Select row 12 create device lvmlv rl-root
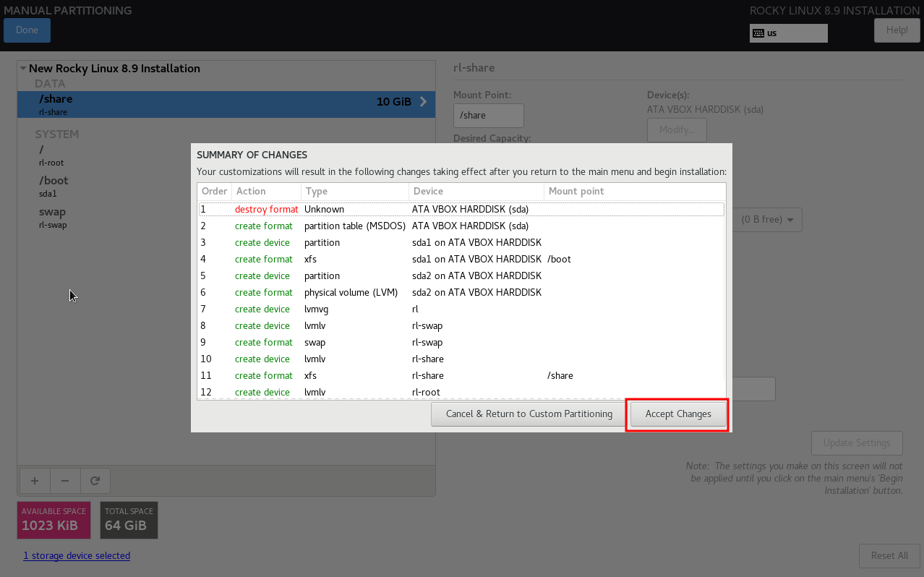The width and height of the screenshot is (924, 577). point(461,392)
